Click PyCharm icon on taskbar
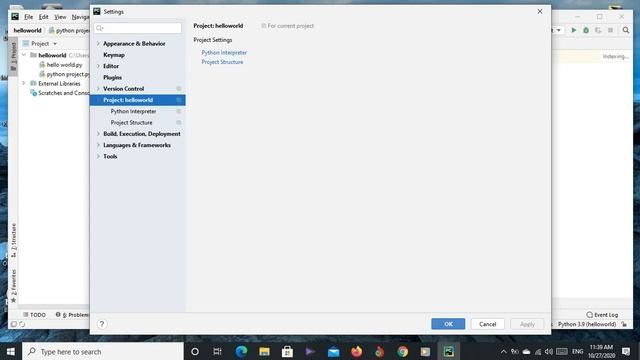This screenshot has width=640, height=360. pos(449,351)
